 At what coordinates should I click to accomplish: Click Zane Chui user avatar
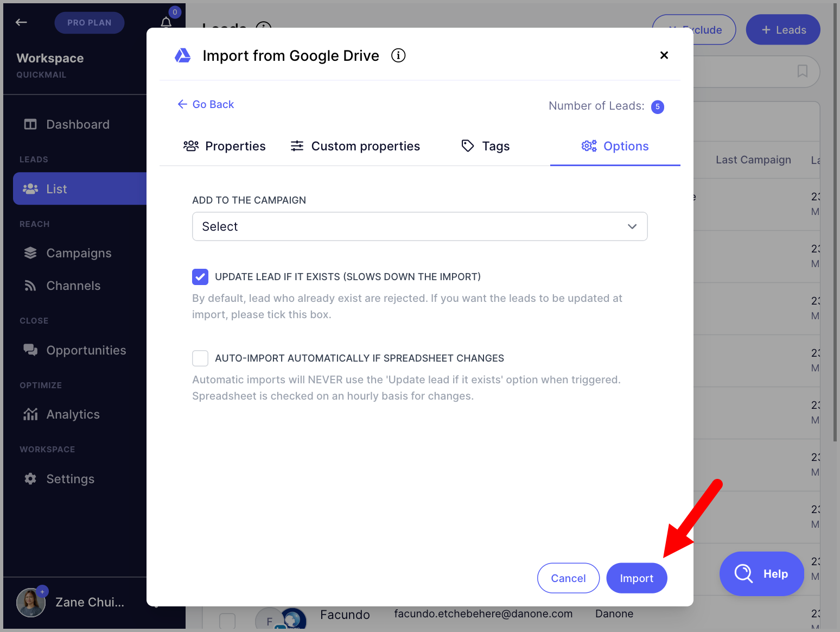pyautogui.click(x=31, y=603)
